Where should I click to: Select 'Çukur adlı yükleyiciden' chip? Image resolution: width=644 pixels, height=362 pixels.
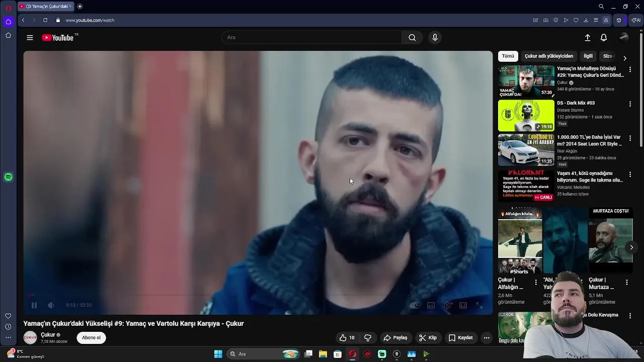[x=549, y=56]
